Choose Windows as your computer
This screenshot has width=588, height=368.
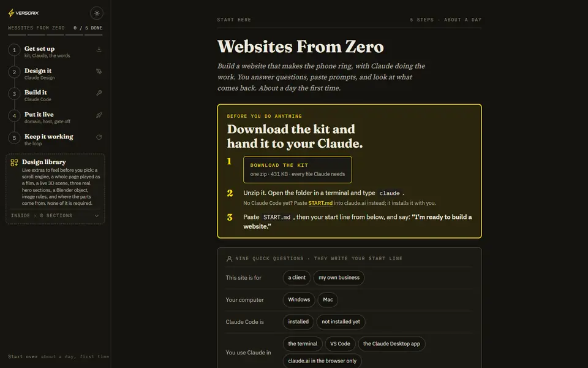pyautogui.click(x=299, y=300)
